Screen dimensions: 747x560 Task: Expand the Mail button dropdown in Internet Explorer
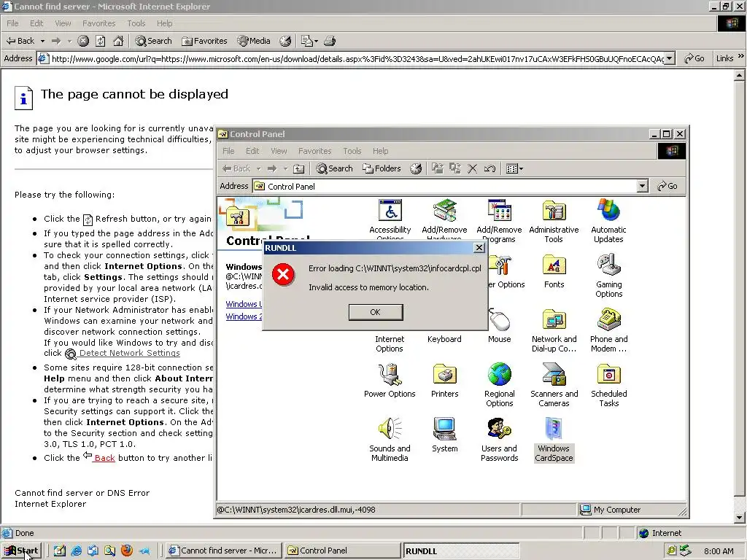pyautogui.click(x=316, y=41)
